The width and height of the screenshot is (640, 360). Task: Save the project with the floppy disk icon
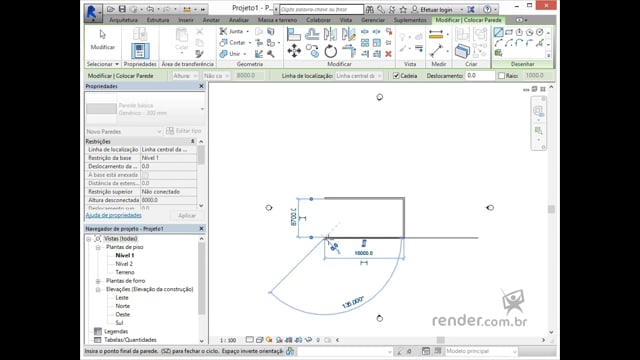[x=122, y=9]
